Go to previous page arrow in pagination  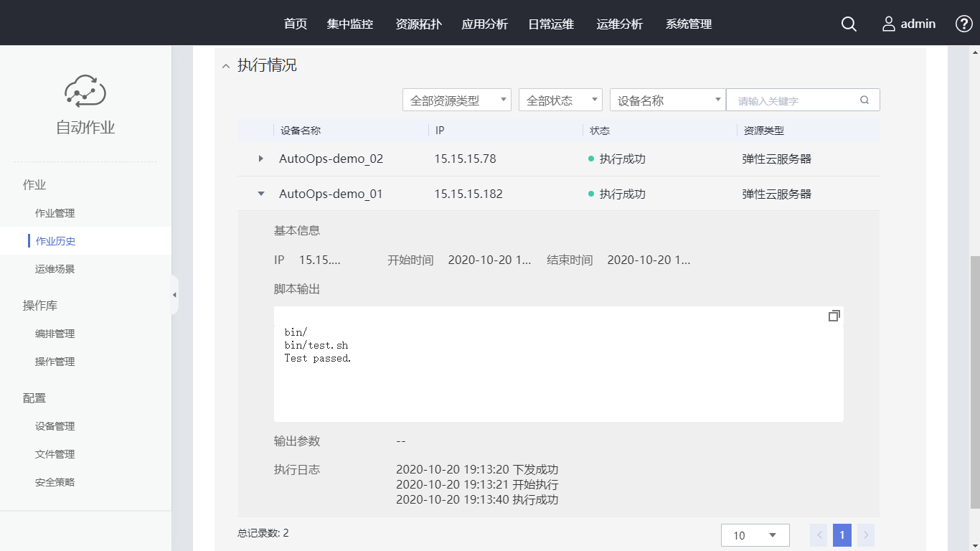(819, 535)
